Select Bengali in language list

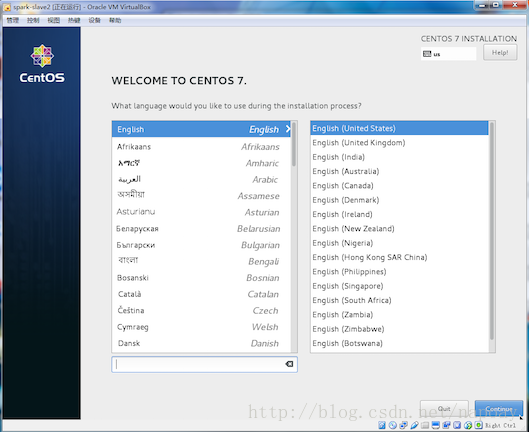pos(201,262)
